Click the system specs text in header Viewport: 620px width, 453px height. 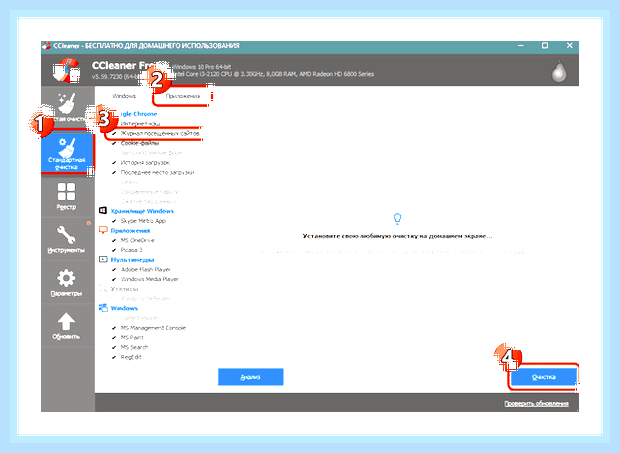[x=273, y=70]
